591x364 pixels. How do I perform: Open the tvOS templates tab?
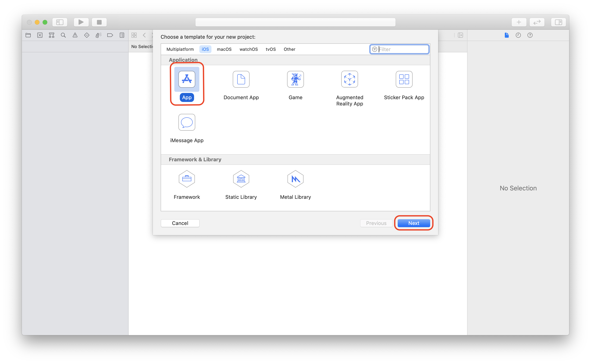pyautogui.click(x=270, y=49)
